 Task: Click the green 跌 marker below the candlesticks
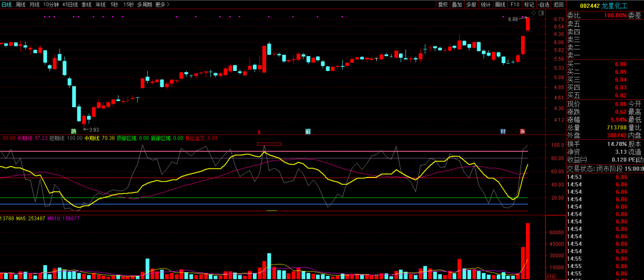(x=74, y=131)
